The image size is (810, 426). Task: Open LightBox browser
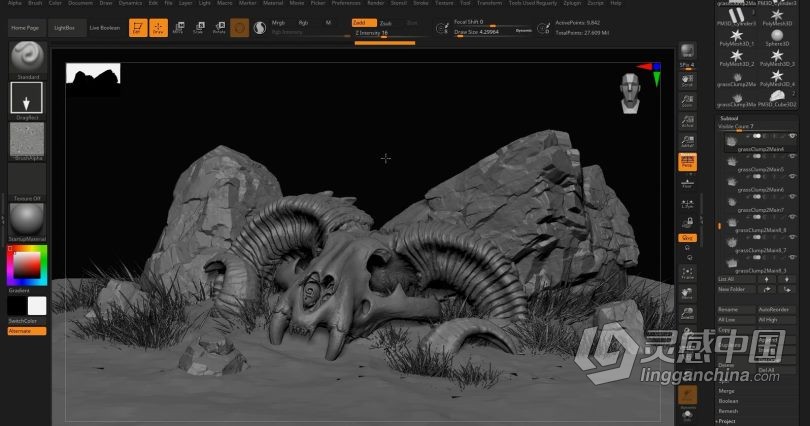(65, 28)
